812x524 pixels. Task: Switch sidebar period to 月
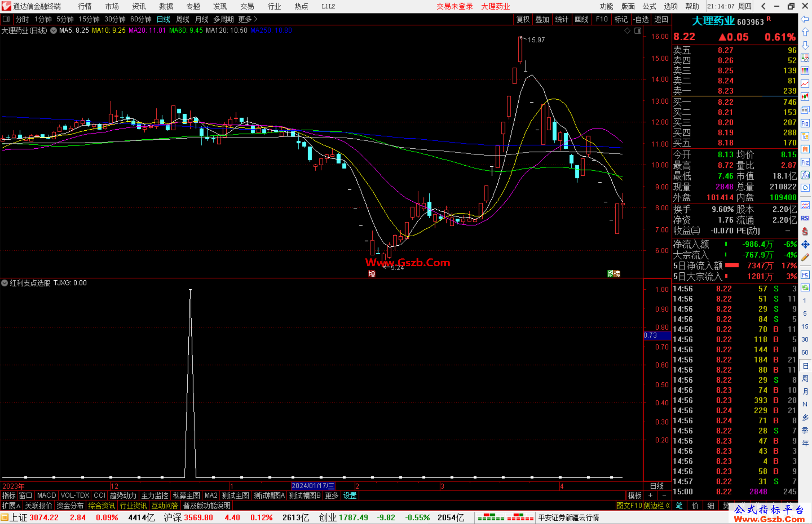coord(805,391)
